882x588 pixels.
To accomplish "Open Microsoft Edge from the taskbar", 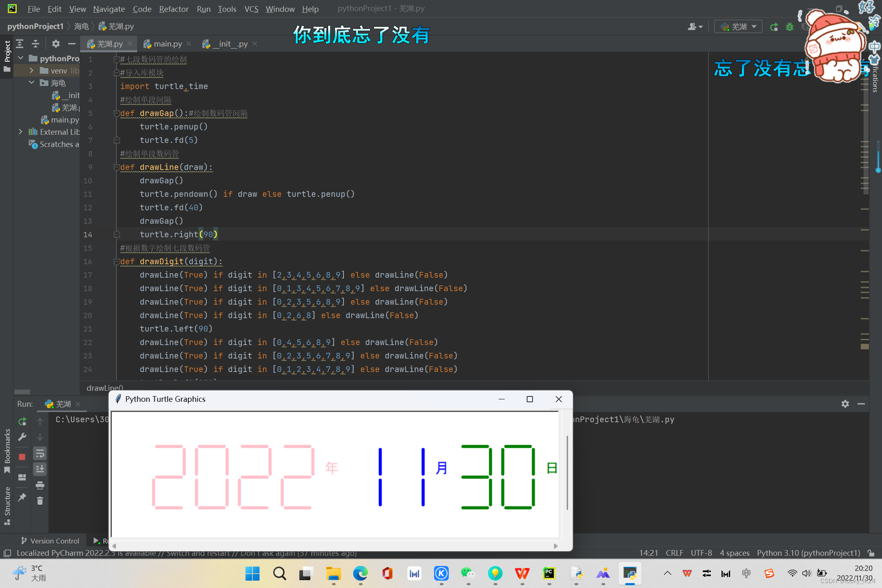I will tap(360, 574).
